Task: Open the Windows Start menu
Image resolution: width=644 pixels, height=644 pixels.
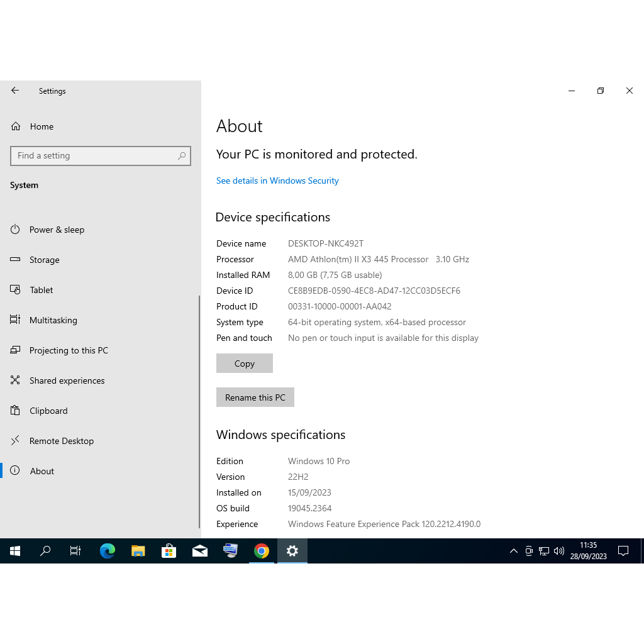Action: [15, 552]
